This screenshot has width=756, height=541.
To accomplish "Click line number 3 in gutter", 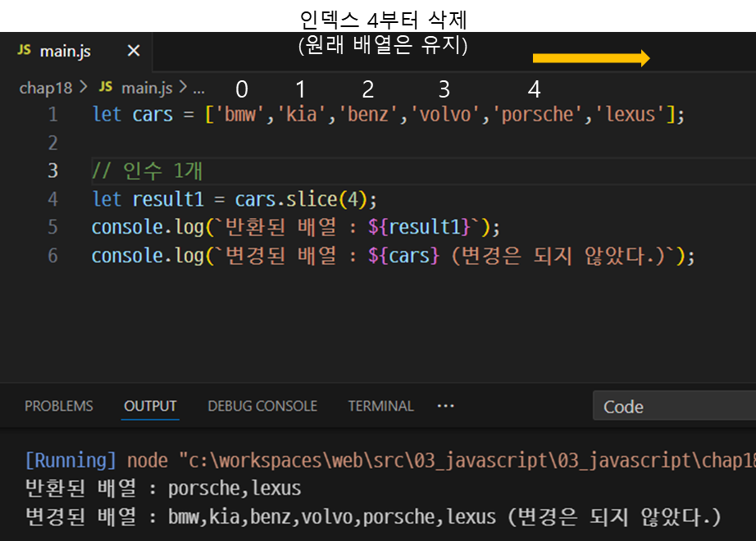I will click(x=52, y=170).
